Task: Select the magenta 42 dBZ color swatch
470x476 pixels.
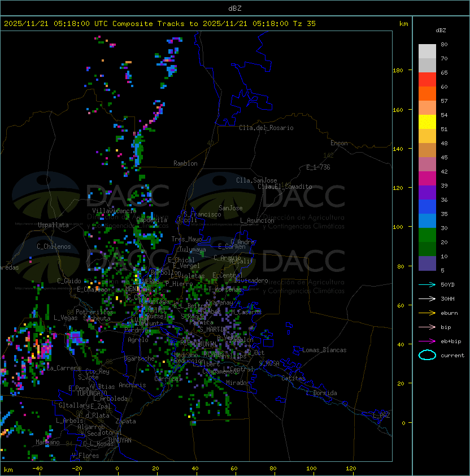Action: tap(427, 179)
